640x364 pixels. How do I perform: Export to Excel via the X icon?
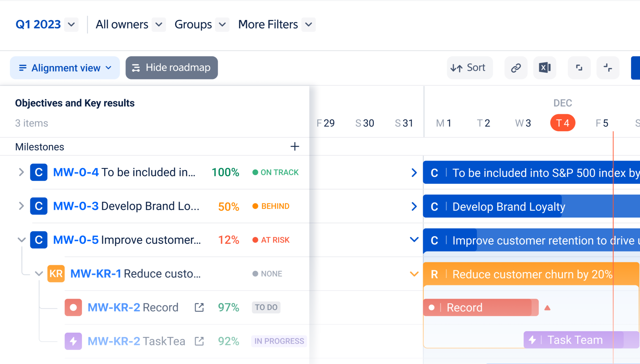pyautogui.click(x=545, y=68)
